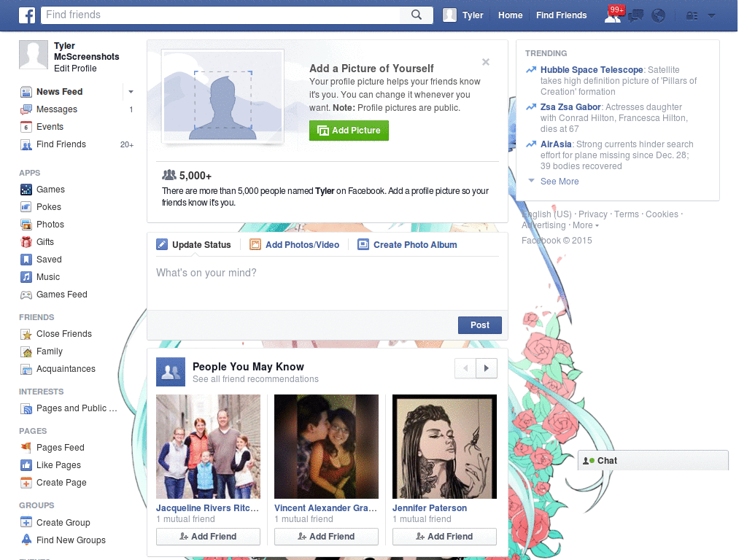Click the Music note icon
Image resolution: width=747 pixels, height=560 pixels.
26,277
